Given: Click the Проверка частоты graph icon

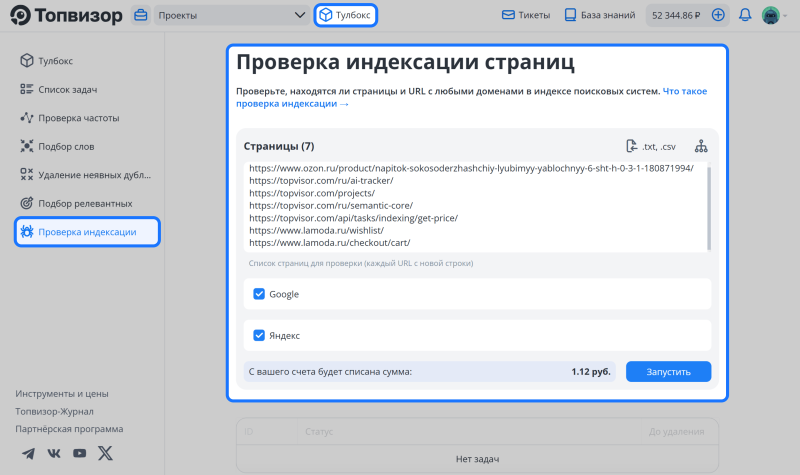Looking at the screenshot, I should (27, 118).
